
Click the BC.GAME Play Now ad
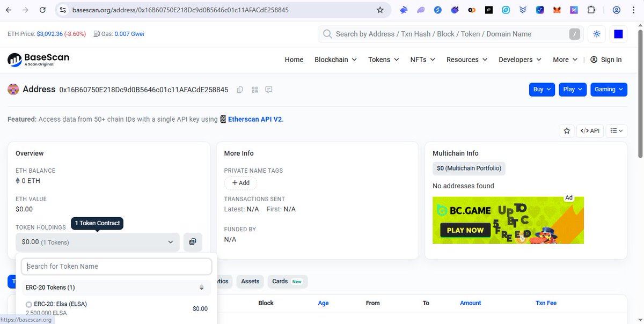coord(508,220)
